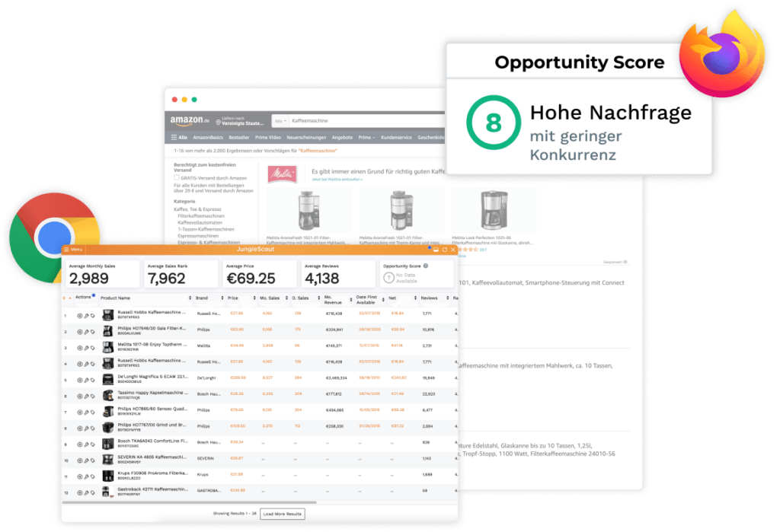Click the Opportunity Score help question icon
Image resolution: width=780 pixels, height=532 pixels.
426,266
